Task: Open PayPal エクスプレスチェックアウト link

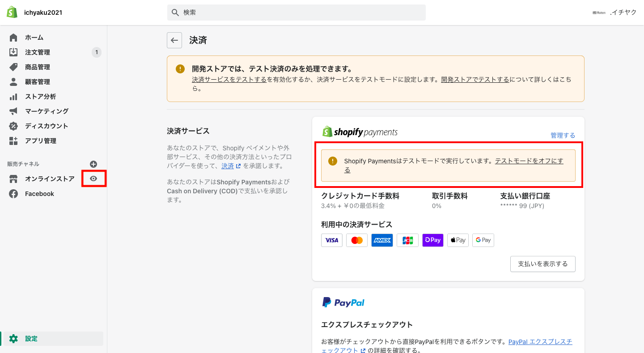Action: click(x=540, y=342)
